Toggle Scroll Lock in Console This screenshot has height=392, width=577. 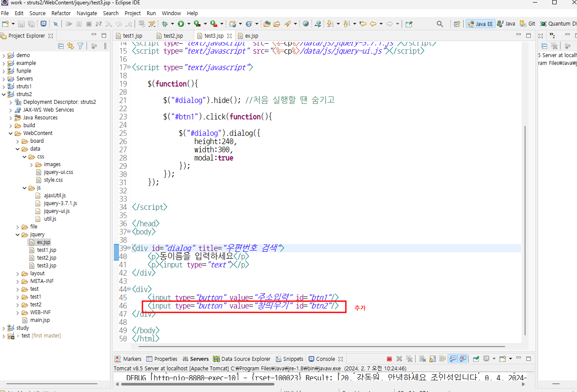point(433,359)
